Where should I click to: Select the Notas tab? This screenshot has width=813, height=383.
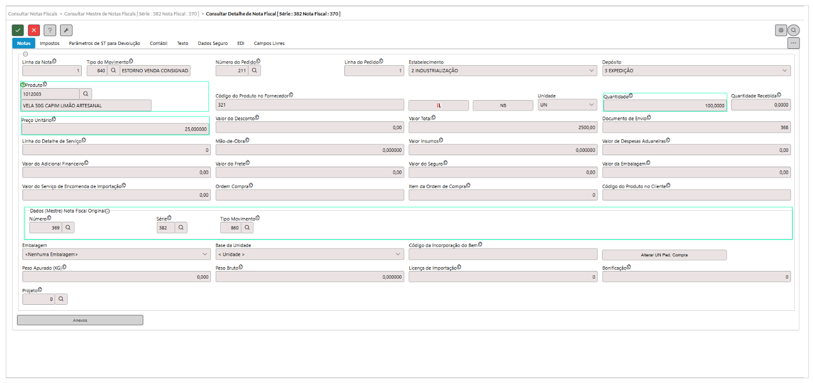[x=23, y=44]
